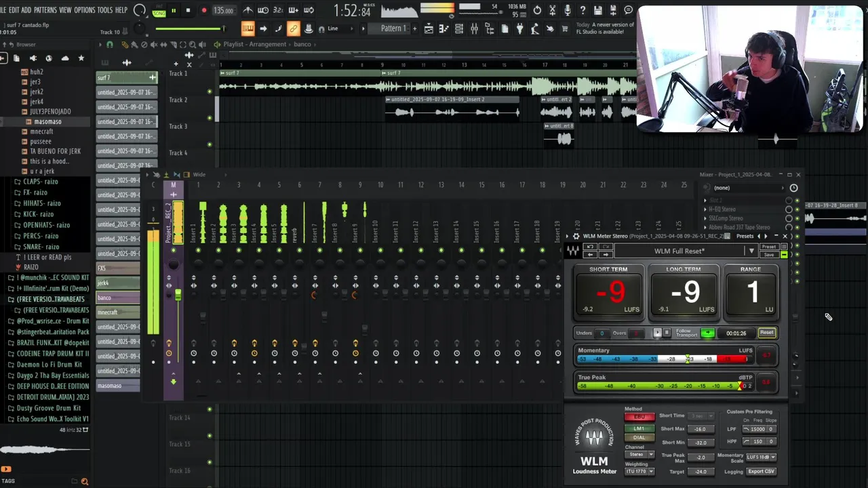Select the orange draw mode toolbar button
The width and height of the screenshot is (868, 488).
(x=248, y=28)
